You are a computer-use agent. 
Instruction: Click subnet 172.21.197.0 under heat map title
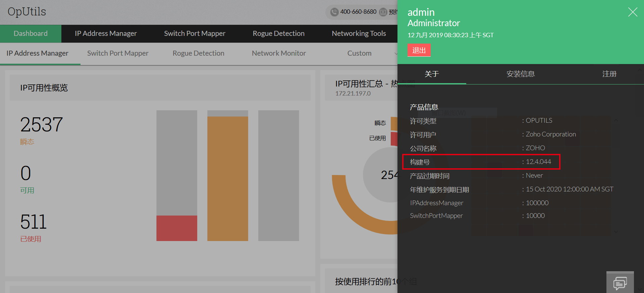pyautogui.click(x=353, y=94)
